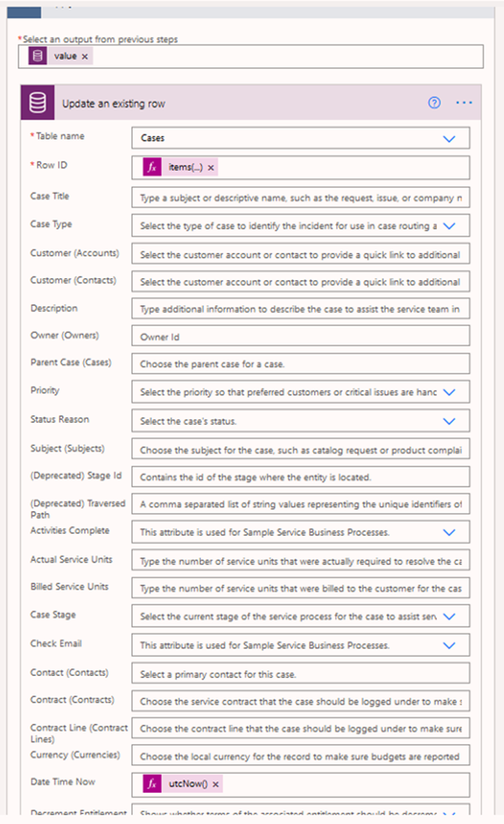Open the Case Type dropdown
Image resolution: width=504 pixels, height=824 pixels.
point(449,225)
